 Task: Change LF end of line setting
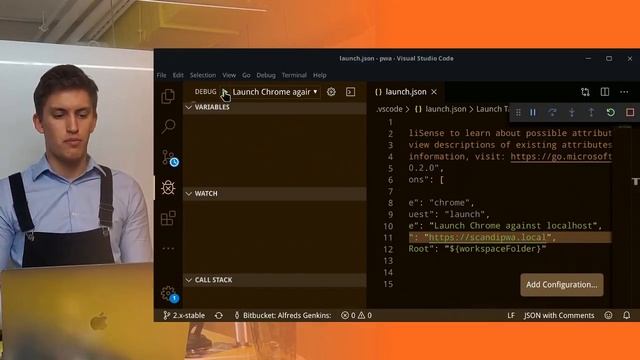click(511, 315)
